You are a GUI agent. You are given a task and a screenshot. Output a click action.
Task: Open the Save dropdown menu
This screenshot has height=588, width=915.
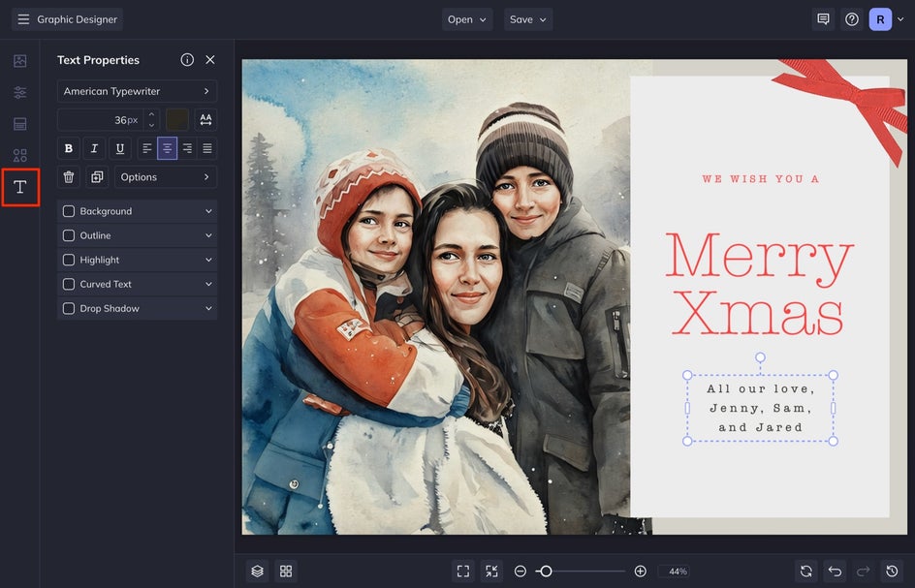(x=528, y=19)
